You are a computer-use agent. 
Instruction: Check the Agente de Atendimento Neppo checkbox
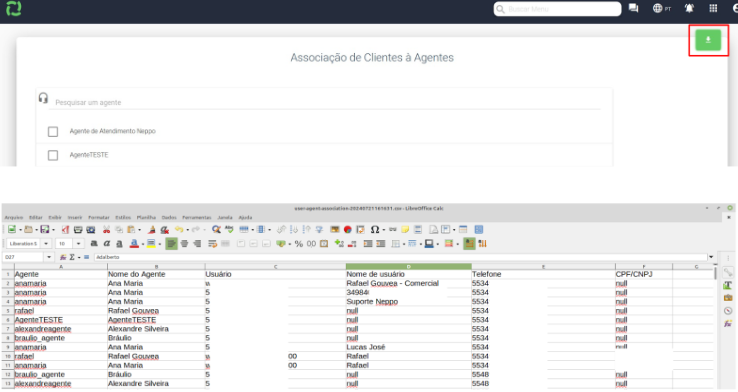click(x=53, y=131)
